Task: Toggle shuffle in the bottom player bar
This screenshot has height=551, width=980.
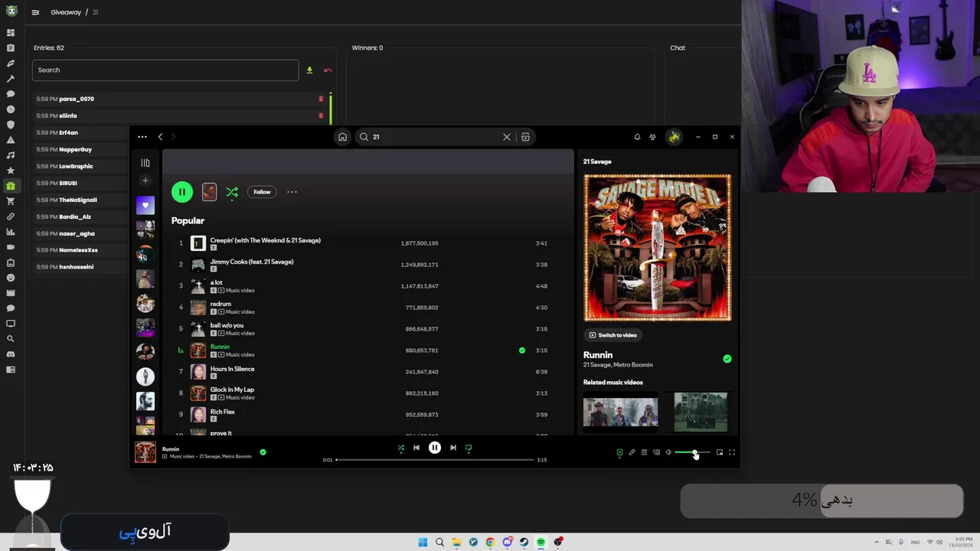Action: pos(400,448)
